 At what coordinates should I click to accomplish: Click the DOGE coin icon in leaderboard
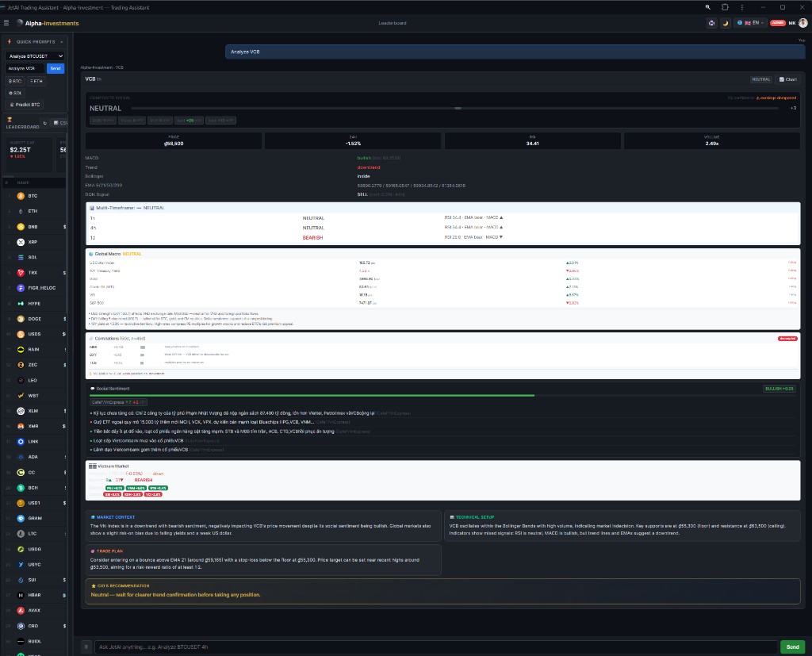pos(21,319)
